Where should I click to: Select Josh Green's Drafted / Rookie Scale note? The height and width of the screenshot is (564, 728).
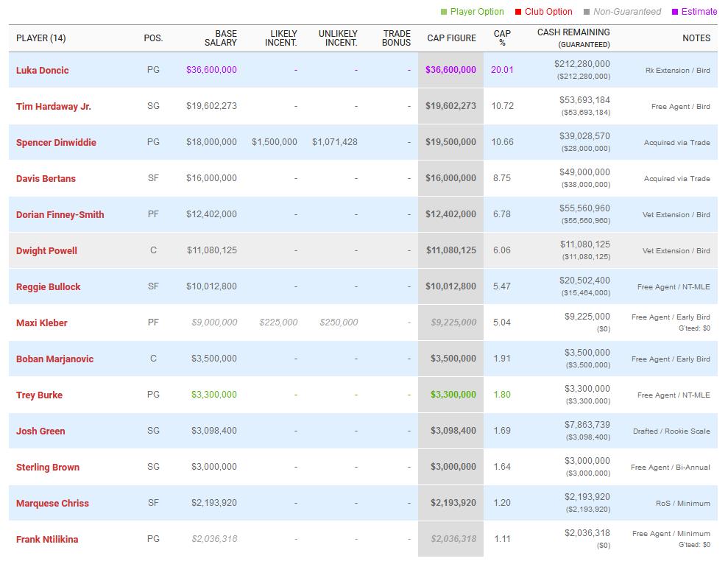671,431
